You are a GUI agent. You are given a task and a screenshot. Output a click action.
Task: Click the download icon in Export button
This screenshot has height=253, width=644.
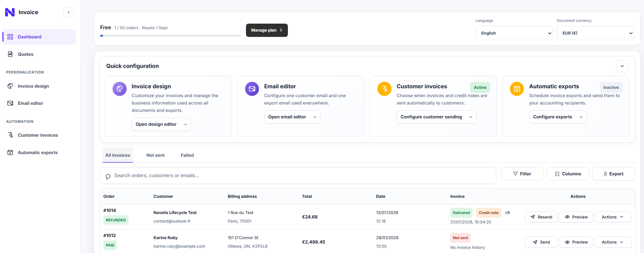[605, 174]
